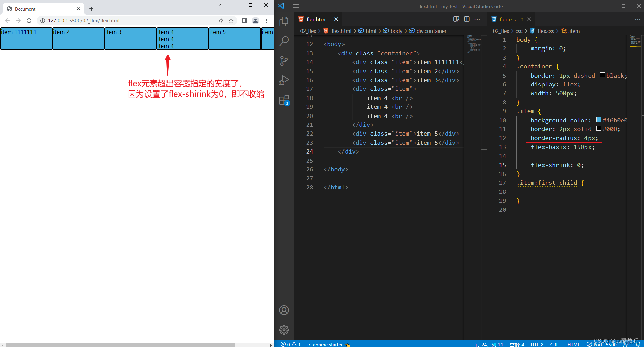The image size is (644, 347).
Task: Open the #000 border color swatch
Action: [x=599, y=128]
